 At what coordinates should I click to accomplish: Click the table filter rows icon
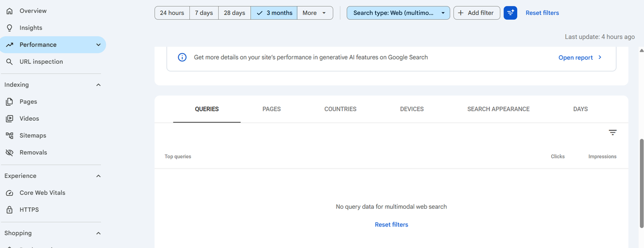click(x=613, y=133)
